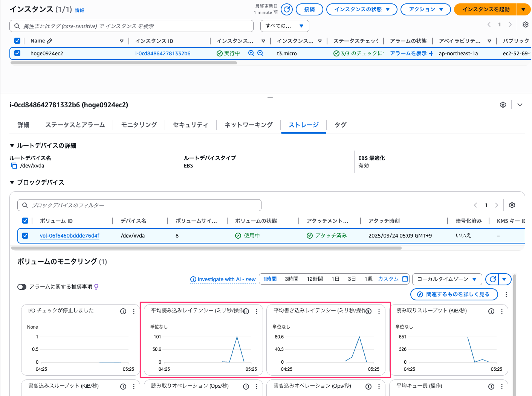Open 平均書き込みレイテンシー chart menu

[379, 311]
